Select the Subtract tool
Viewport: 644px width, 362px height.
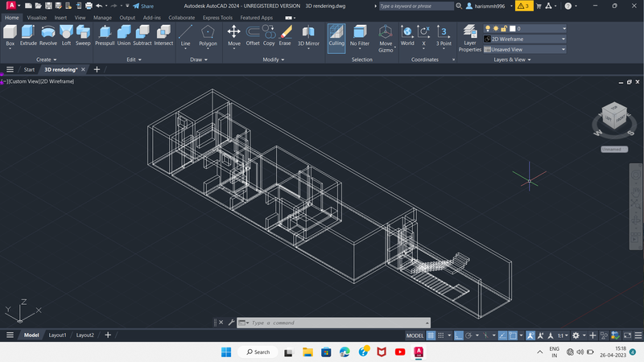(x=142, y=35)
